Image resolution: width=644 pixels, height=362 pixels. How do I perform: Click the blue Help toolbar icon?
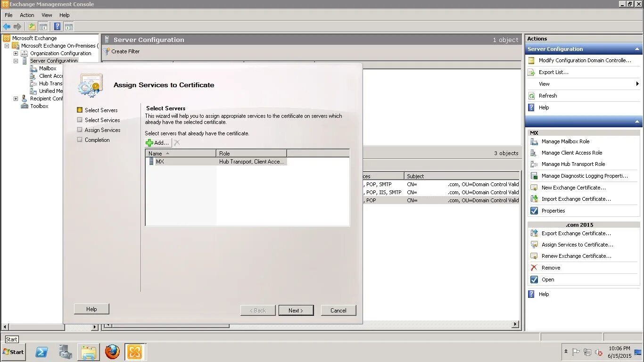57,26
